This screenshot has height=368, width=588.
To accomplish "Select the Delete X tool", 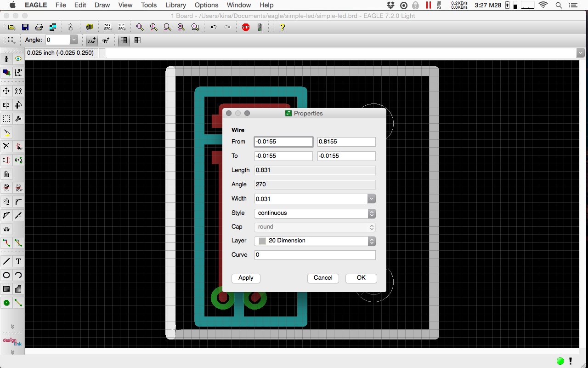I will click(x=6, y=146).
